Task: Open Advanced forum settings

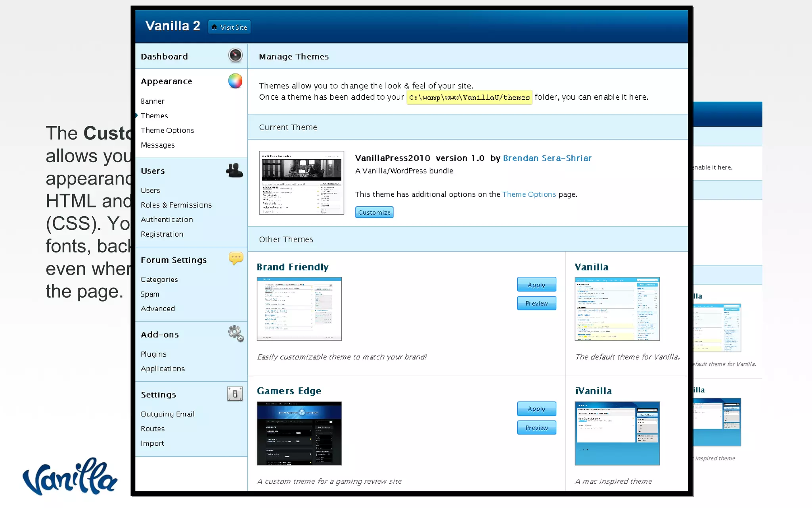Action: coord(157,308)
